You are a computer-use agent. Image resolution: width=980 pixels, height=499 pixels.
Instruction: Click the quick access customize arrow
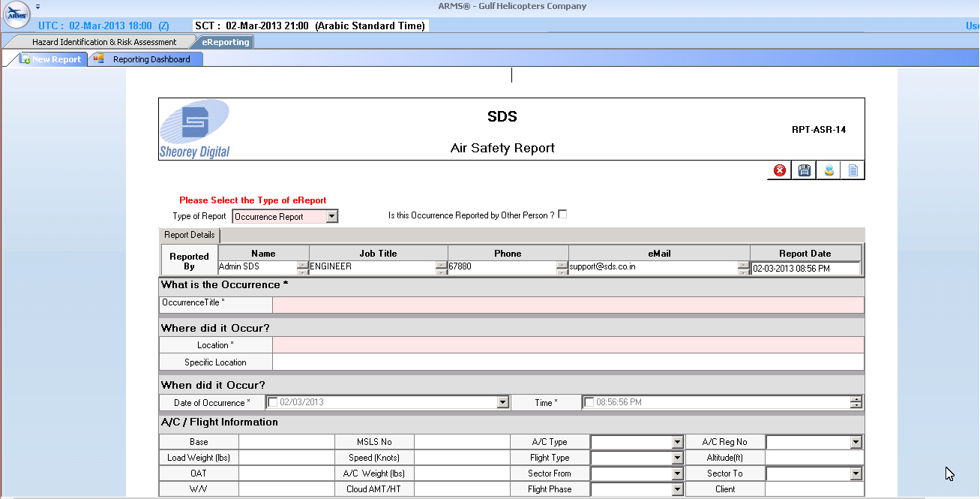(x=37, y=7)
